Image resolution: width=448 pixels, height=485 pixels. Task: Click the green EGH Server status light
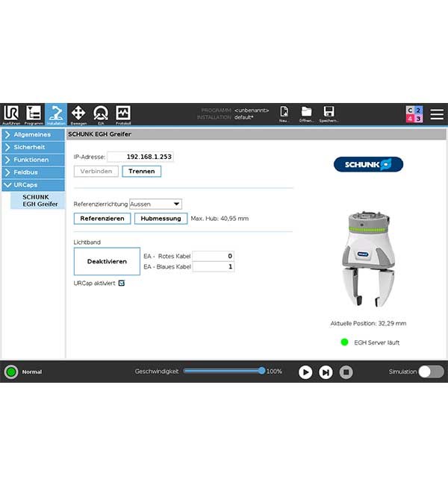coord(344,342)
